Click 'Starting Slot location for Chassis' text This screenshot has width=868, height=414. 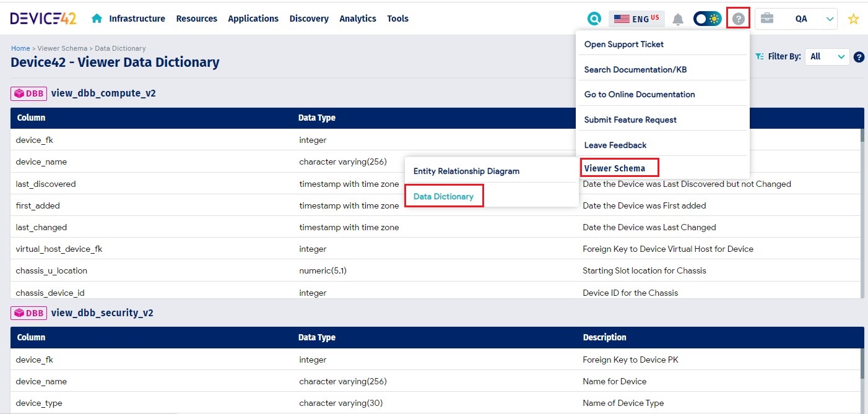point(644,270)
